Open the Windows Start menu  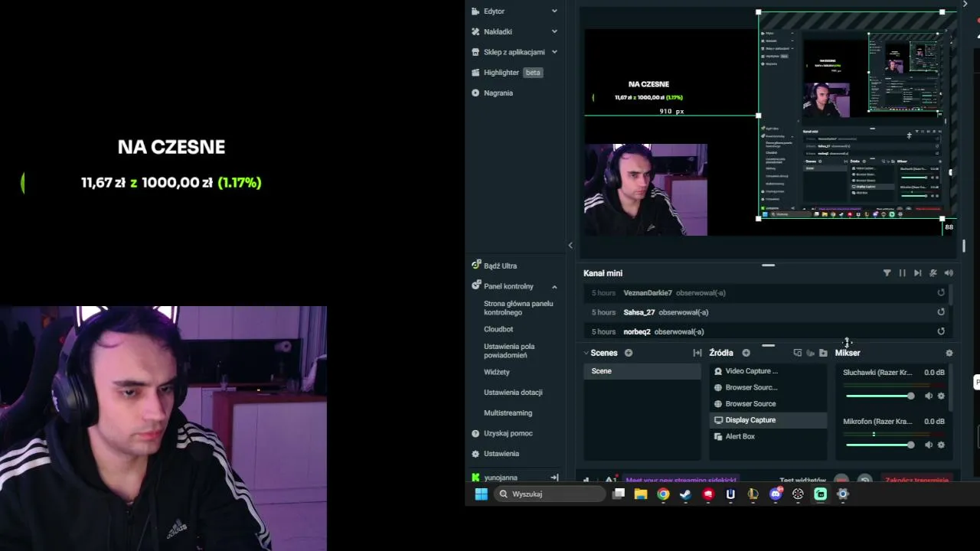(x=481, y=494)
